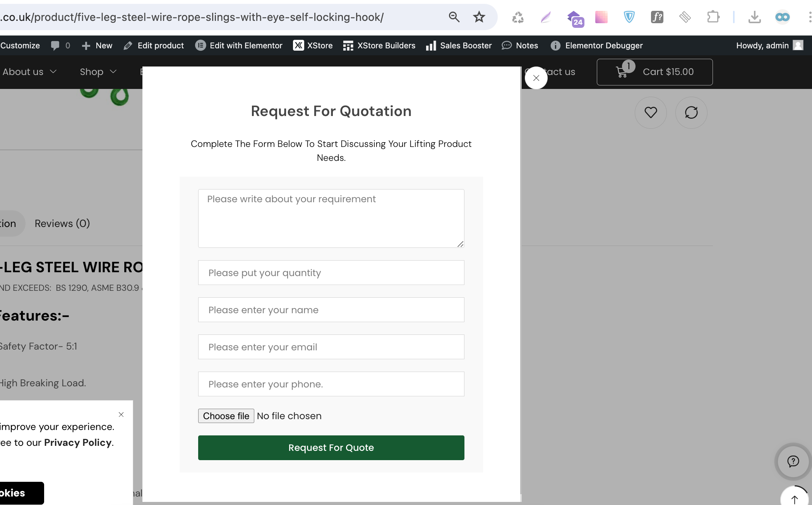Viewport: 812px width, 505px height.
Task: Dismiss the cookie notice with X
Action: (121, 415)
